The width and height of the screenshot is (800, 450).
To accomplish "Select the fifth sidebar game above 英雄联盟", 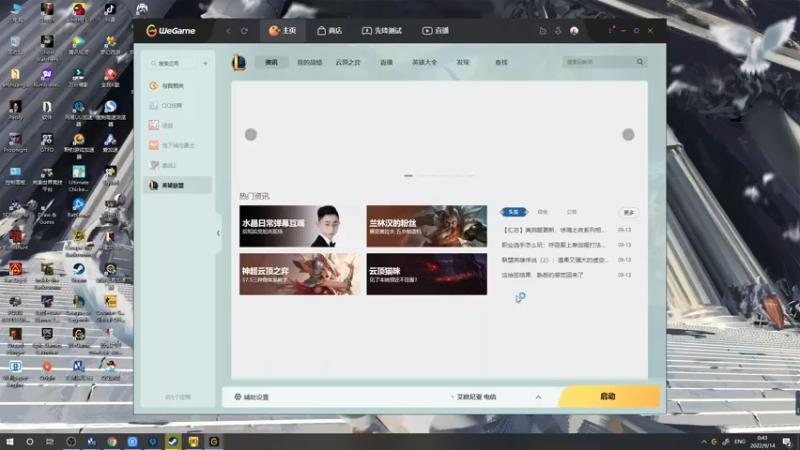I will 177,165.
